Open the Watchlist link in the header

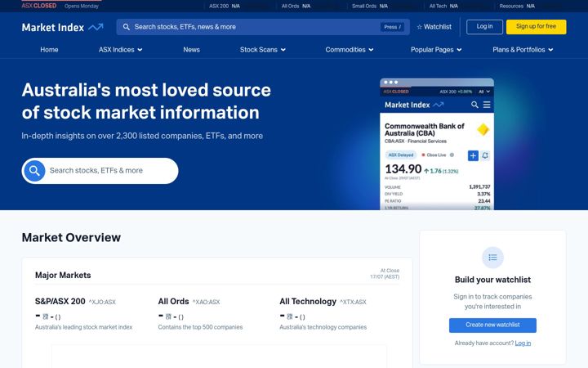click(434, 27)
